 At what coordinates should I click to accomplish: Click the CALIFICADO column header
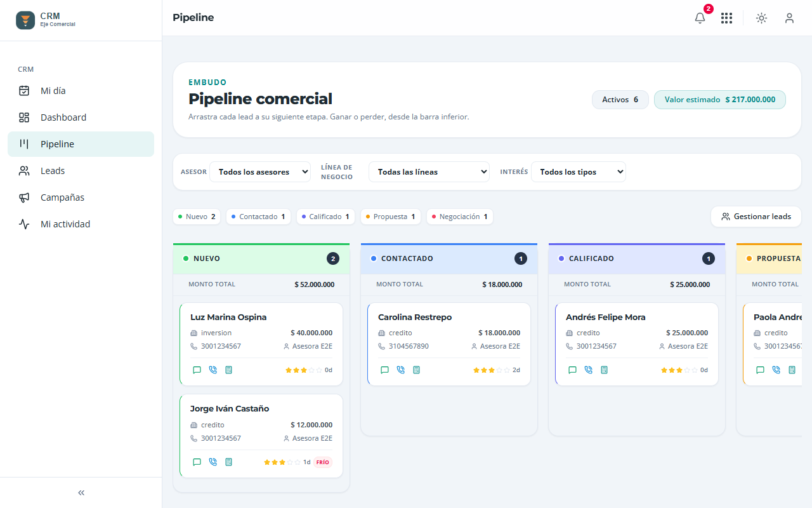pyautogui.click(x=637, y=258)
